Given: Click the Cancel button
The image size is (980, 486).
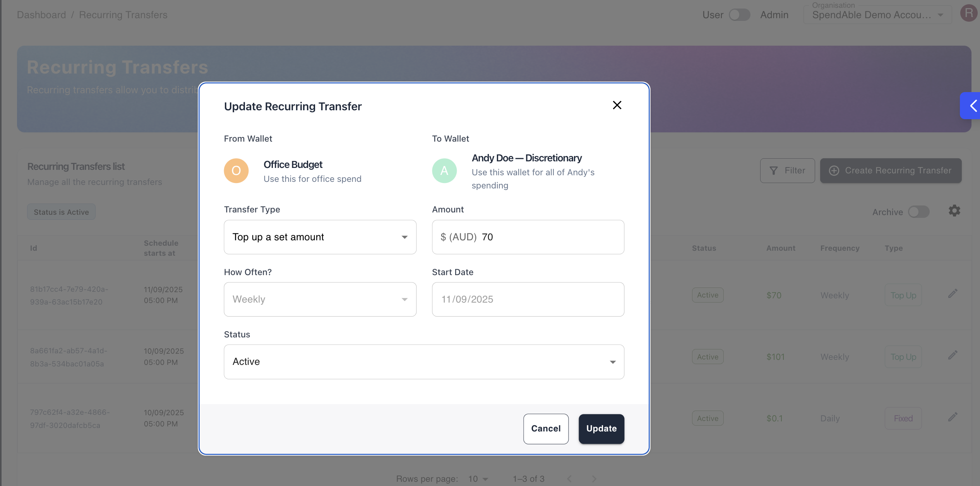Looking at the screenshot, I should (x=546, y=429).
